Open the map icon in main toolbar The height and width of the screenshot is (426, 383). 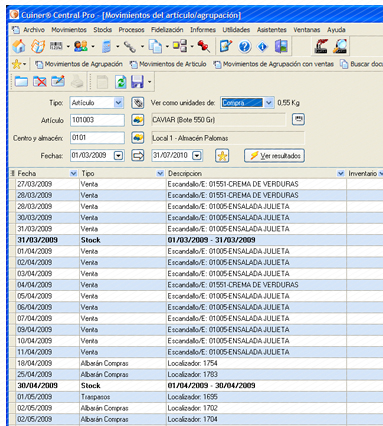37,46
